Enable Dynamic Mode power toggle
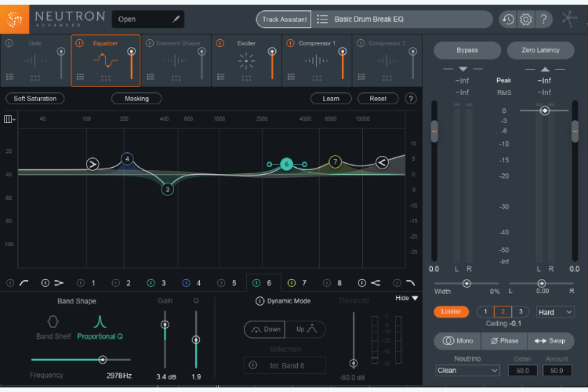The image size is (588, 392). 260,301
